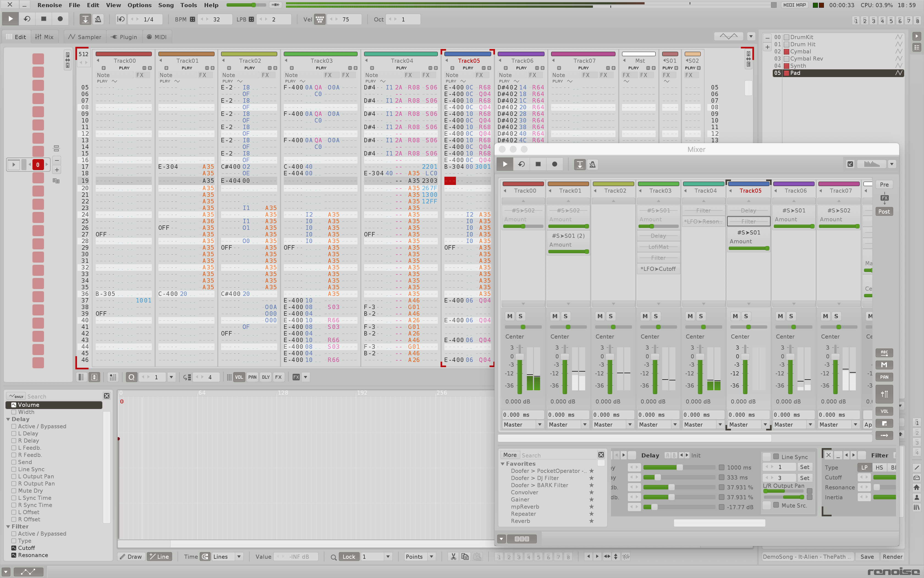The width and height of the screenshot is (924, 578).
Task: Open the File menu
Action: tap(74, 5)
